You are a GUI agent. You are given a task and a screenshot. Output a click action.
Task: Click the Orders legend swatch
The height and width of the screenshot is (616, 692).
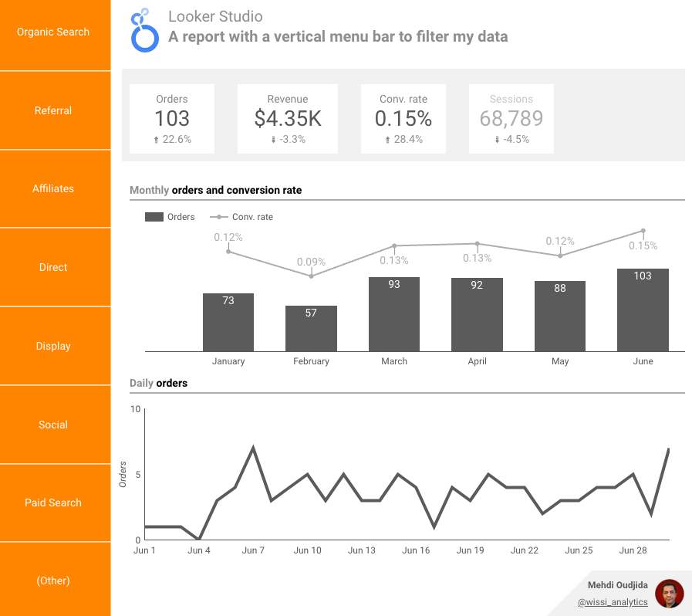[x=154, y=217]
